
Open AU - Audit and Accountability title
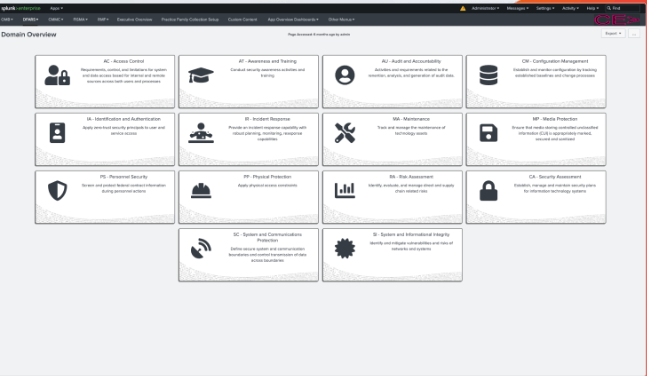coord(411,61)
